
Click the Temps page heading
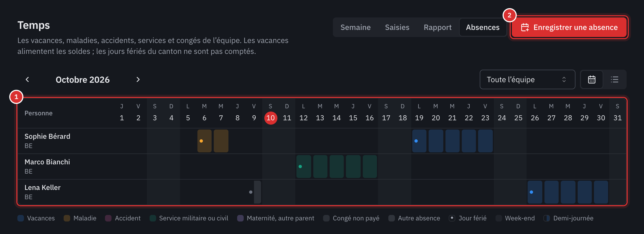point(34,25)
